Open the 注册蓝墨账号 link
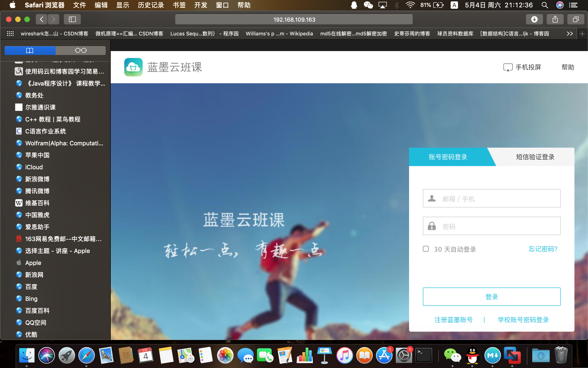This screenshot has width=588, height=368. click(453, 320)
